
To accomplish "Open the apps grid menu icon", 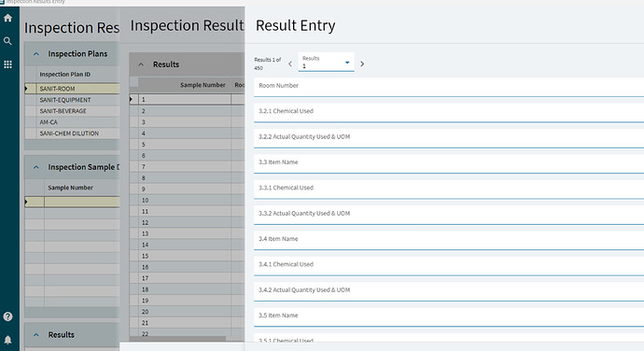I will (x=7, y=64).
